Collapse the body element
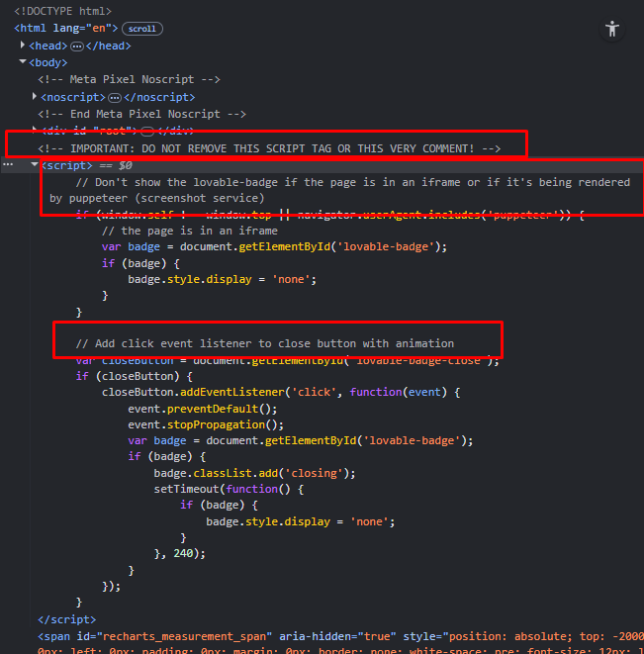 pyautogui.click(x=23, y=61)
